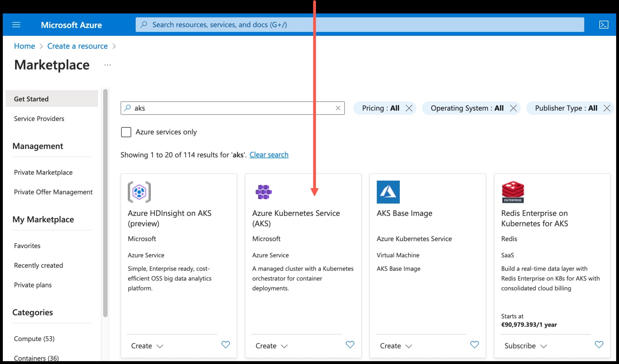Focus the marketplace search field with 'aks'
This screenshot has width=619, height=364.
[x=232, y=108]
